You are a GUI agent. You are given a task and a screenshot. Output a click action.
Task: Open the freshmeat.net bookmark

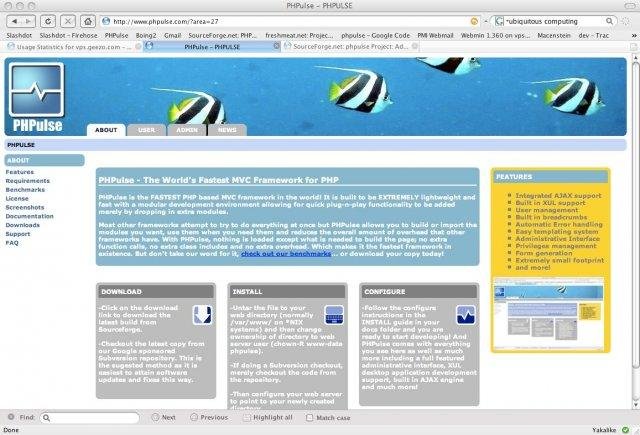pyautogui.click(x=299, y=36)
